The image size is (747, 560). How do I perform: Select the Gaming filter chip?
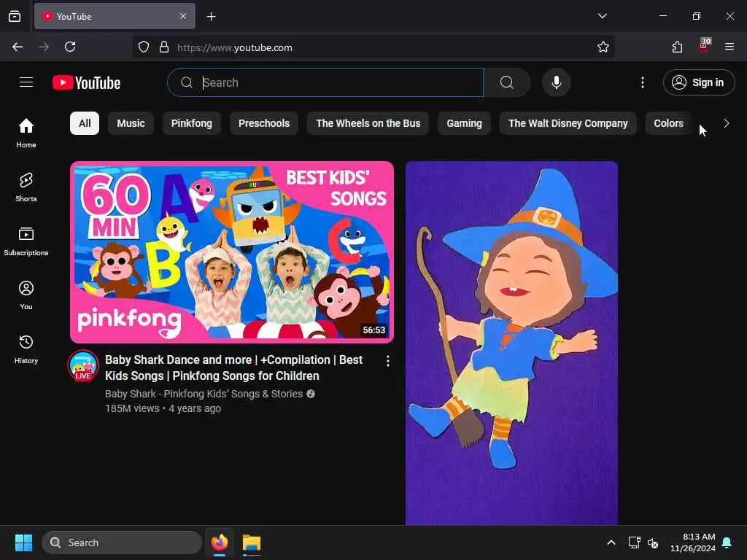tap(464, 123)
